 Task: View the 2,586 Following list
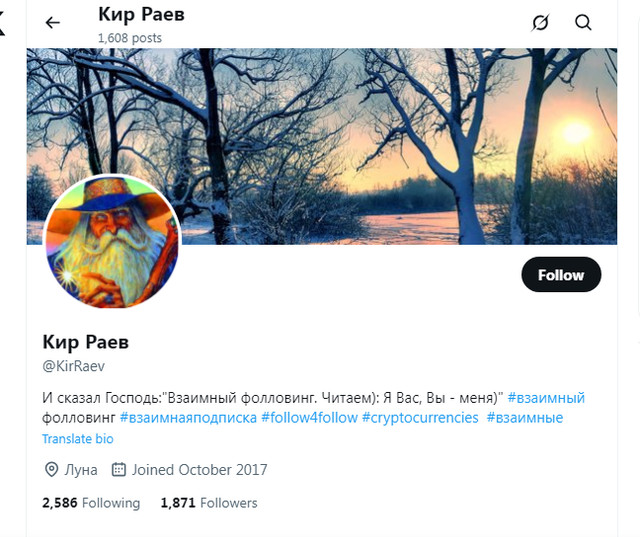coord(91,503)
